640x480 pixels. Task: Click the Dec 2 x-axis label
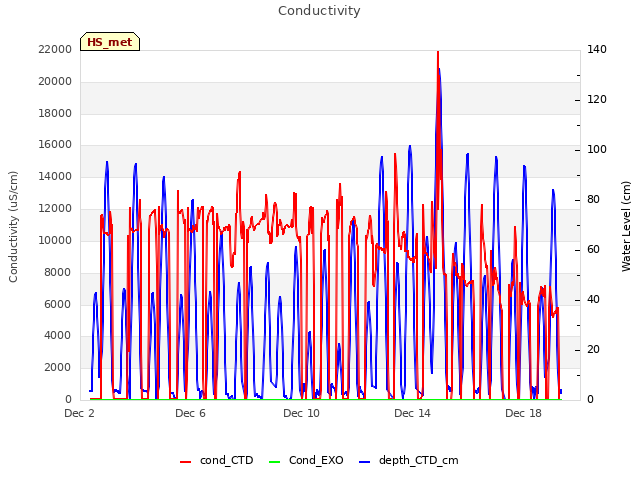pyautogui.click(x=79, y=413)
